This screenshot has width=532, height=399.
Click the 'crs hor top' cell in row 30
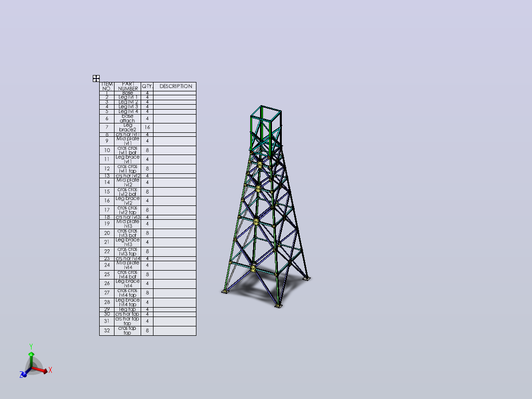click(127, 315)
